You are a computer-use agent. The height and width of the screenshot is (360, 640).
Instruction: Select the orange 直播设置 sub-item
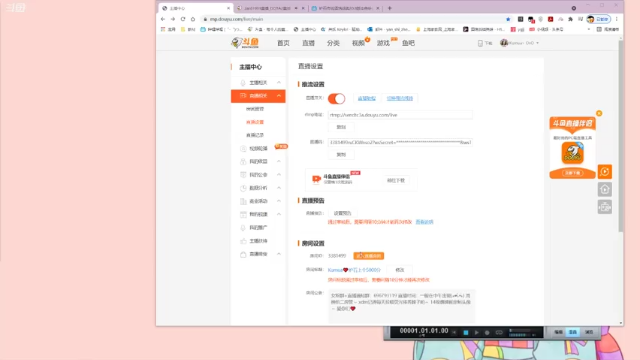click(x=255, y=122)
